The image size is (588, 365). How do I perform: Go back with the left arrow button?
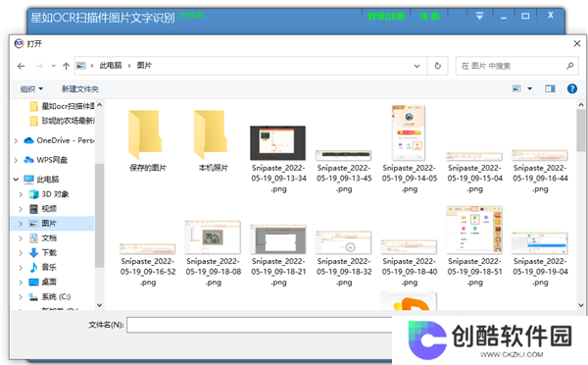pyautogui.click(x=21, y=66)
